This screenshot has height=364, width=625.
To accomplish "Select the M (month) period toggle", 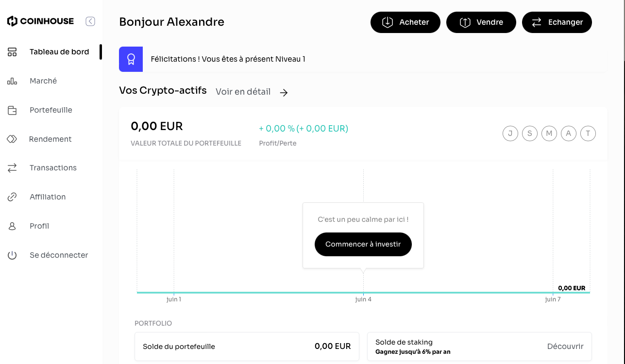I will coord(549,133).
